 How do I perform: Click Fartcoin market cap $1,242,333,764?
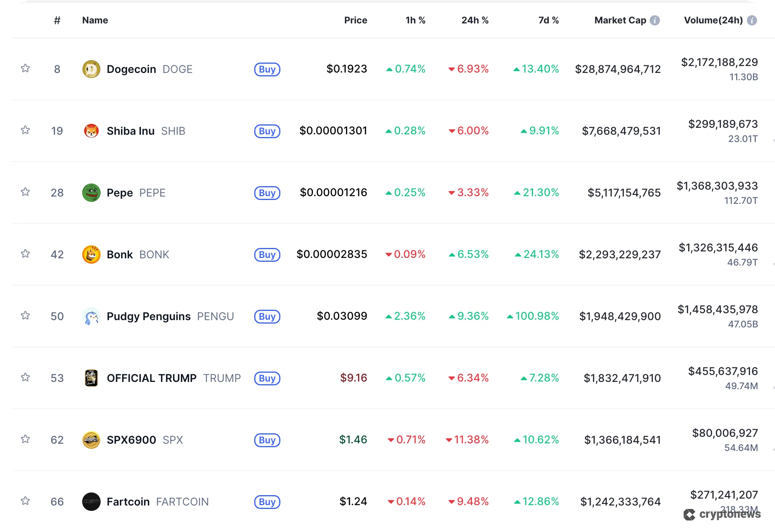pos(621,502)
